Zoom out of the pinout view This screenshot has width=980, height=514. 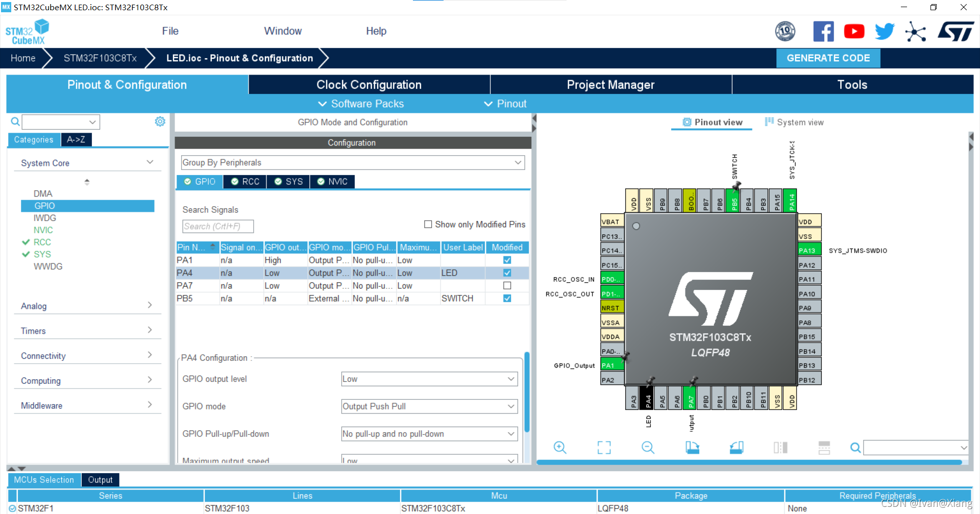tap(648, 448)
